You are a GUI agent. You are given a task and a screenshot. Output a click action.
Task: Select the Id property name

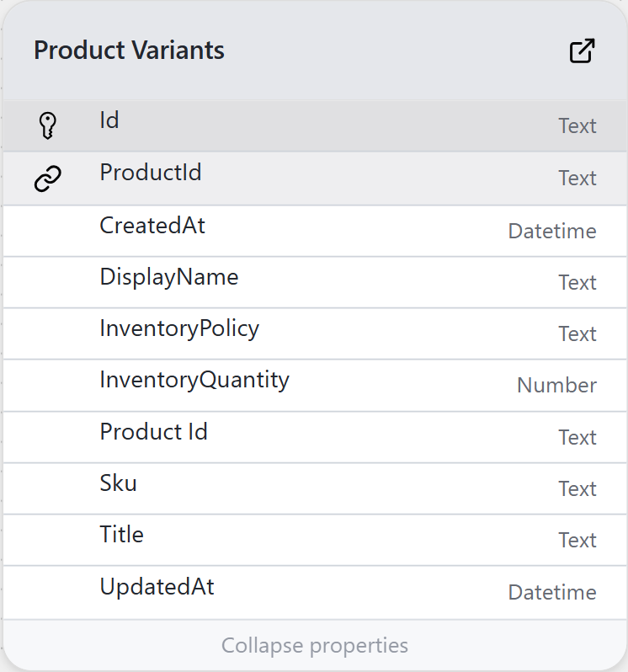tap(109, 120)
